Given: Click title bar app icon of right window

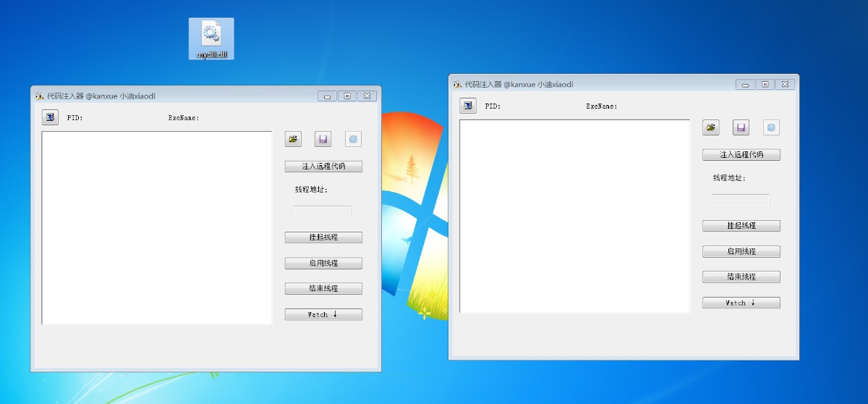Looking at the screenshot, I should pyautogui.click(x=458, y=85).
